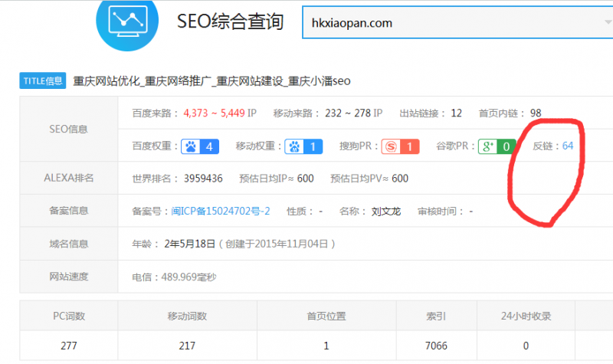Click the 出站链接 value 12
The height and width of the screenshot is (364, 613).
pos(456,113)
